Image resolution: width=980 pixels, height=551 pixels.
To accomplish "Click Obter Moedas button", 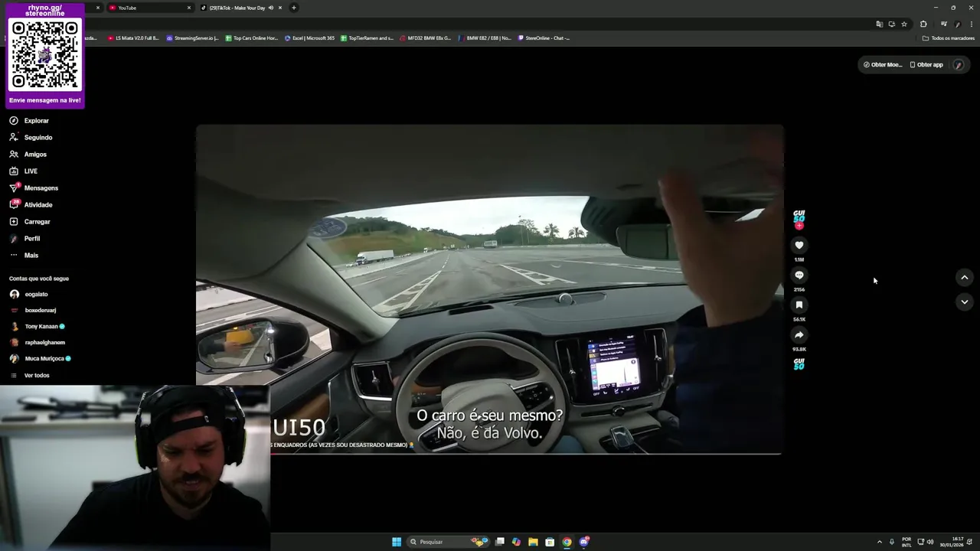I will 882,65.
